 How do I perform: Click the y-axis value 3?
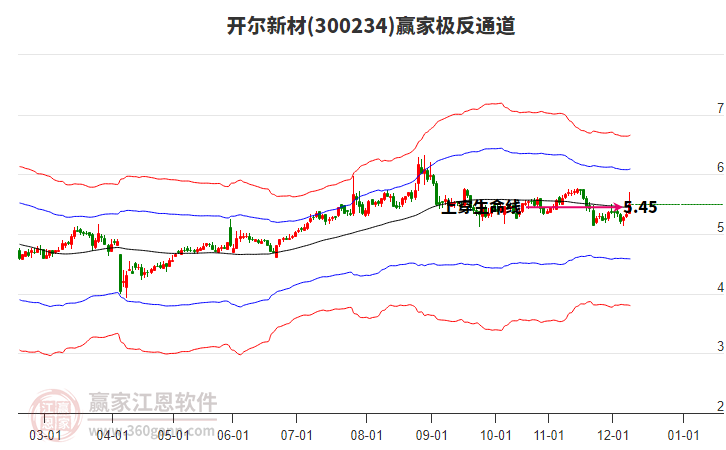coord(720,346)
